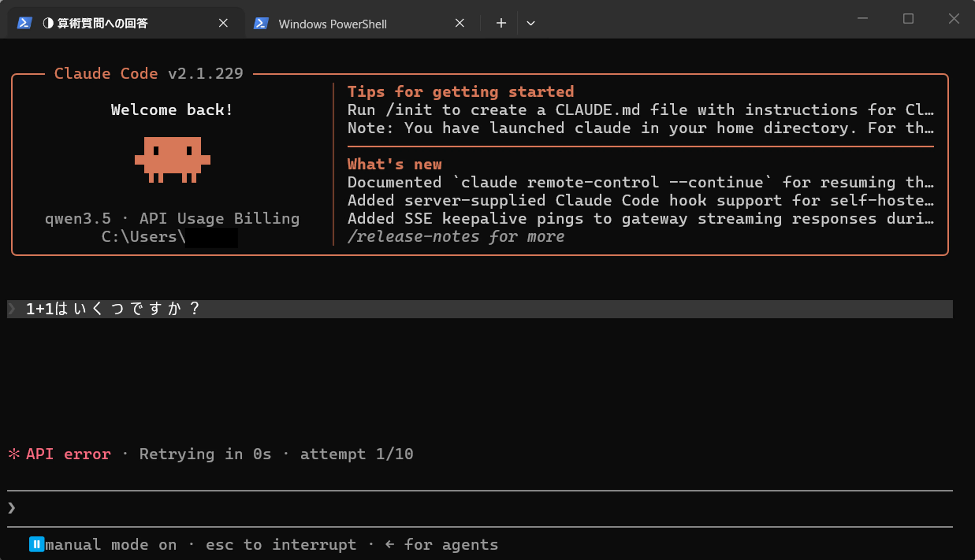Minimize the terminal window
This screenshot has width=975, height=560.
click(x=863, y=19)
